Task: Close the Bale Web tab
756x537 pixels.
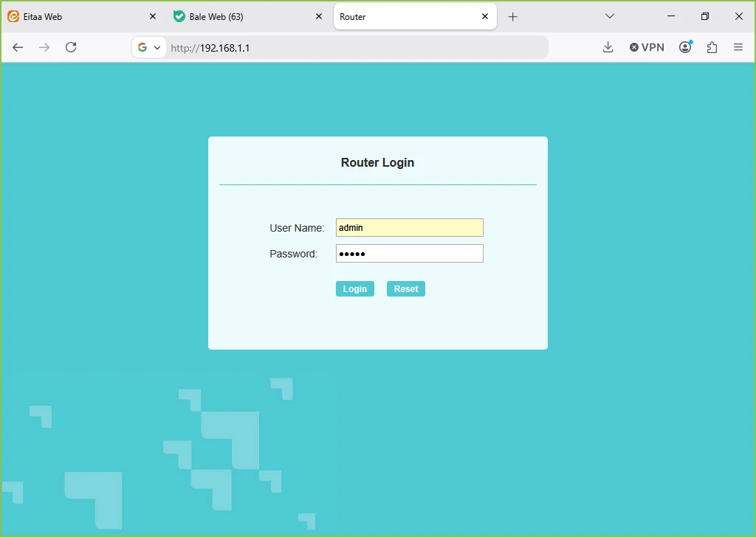Action: (x=319, y=16)
